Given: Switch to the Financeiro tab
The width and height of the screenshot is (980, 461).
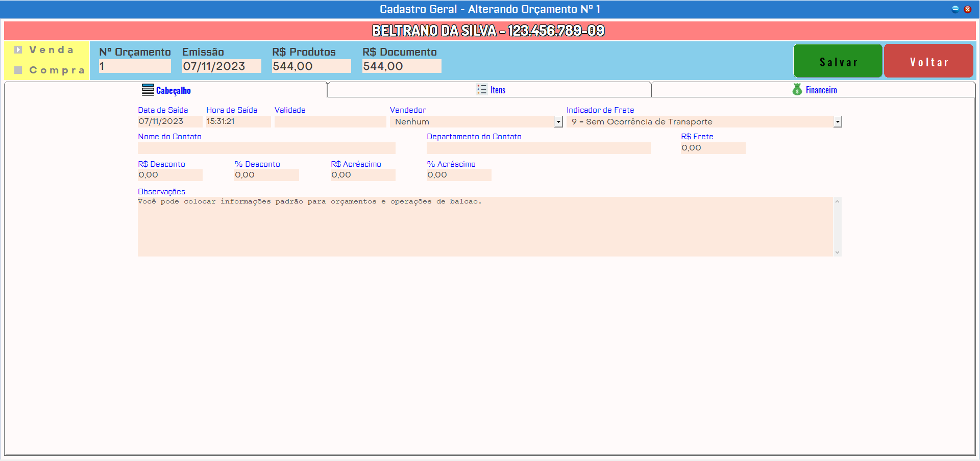Looking at the screenshot, I should click(x=814, y=90).
